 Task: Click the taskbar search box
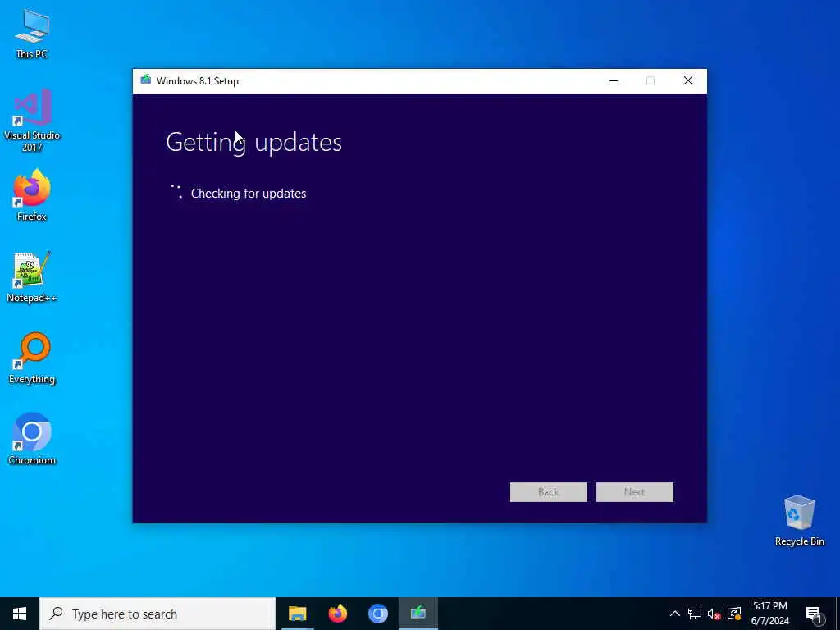(x=157, y=614)
